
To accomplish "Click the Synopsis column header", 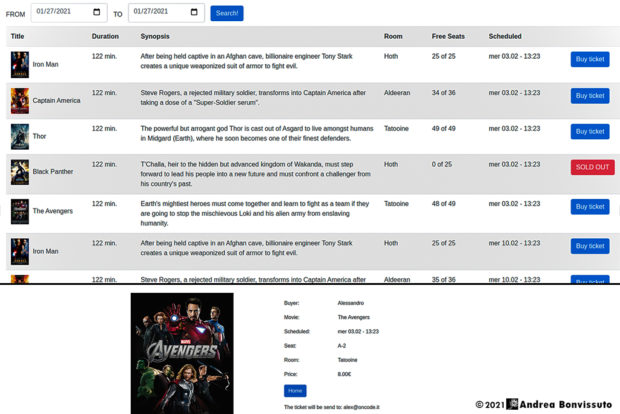I will 155,36.
